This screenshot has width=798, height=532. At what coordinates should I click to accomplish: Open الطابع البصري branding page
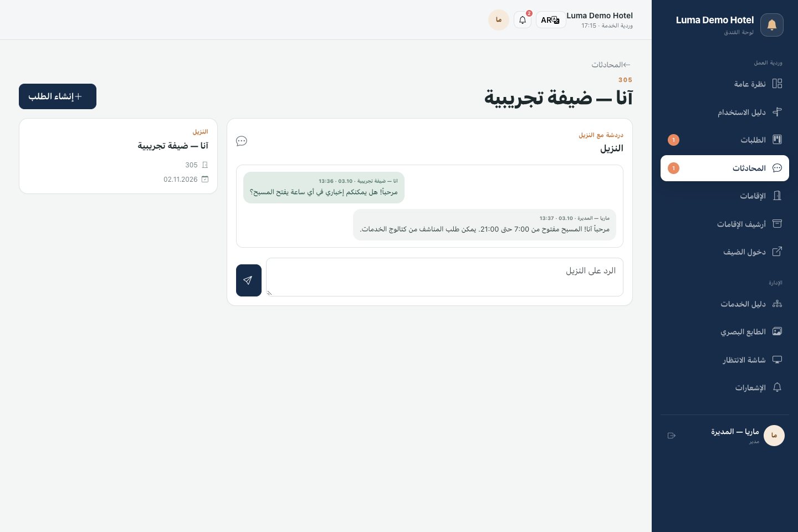(x=724, y=331)
